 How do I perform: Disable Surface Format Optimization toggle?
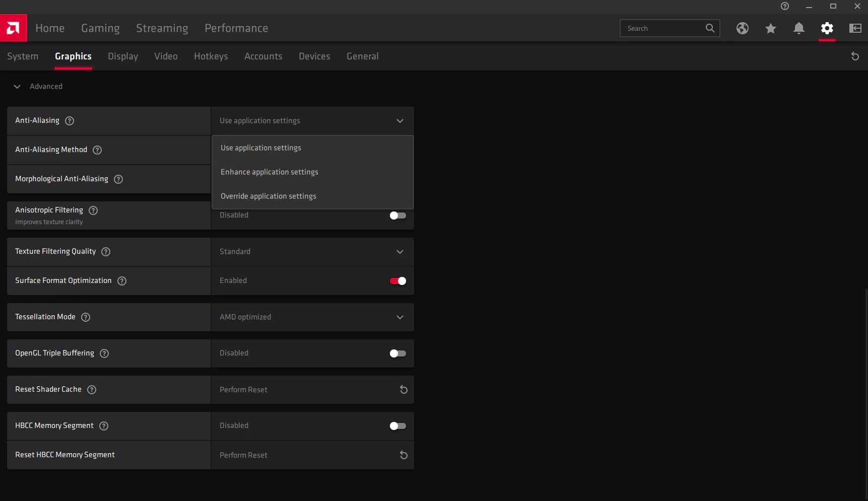(397, 281)
